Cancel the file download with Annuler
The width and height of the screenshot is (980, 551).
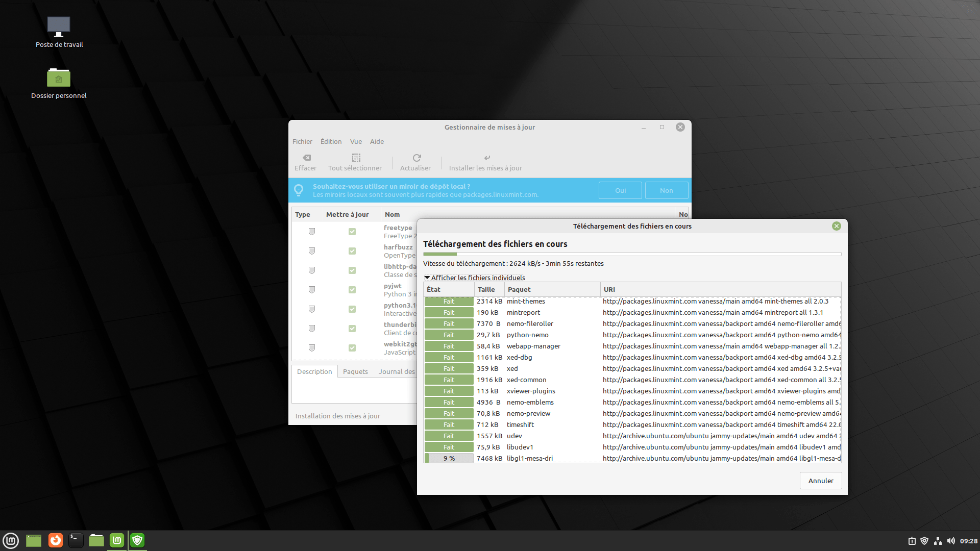click(820, 481)
